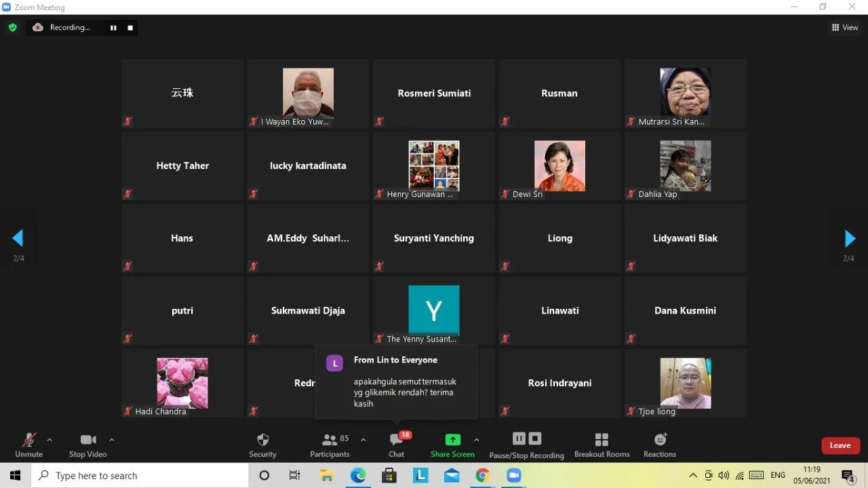Click the name Sukmawati Djaja

coord(308,311)
